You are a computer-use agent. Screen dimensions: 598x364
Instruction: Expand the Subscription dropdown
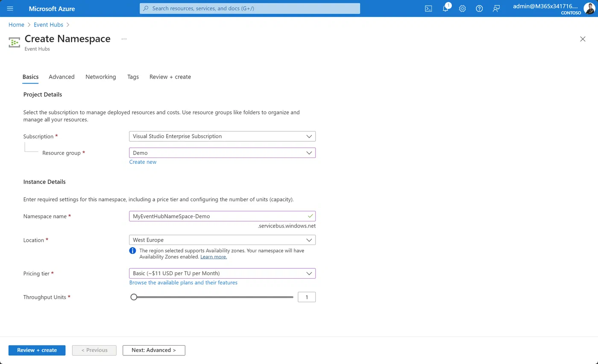click(x=222, y=137)
